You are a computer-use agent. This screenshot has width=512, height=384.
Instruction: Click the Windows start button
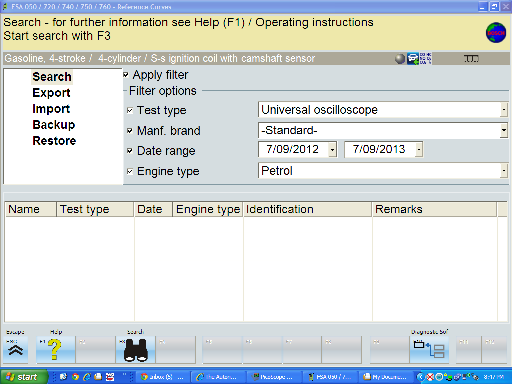(x=24, y=377)
